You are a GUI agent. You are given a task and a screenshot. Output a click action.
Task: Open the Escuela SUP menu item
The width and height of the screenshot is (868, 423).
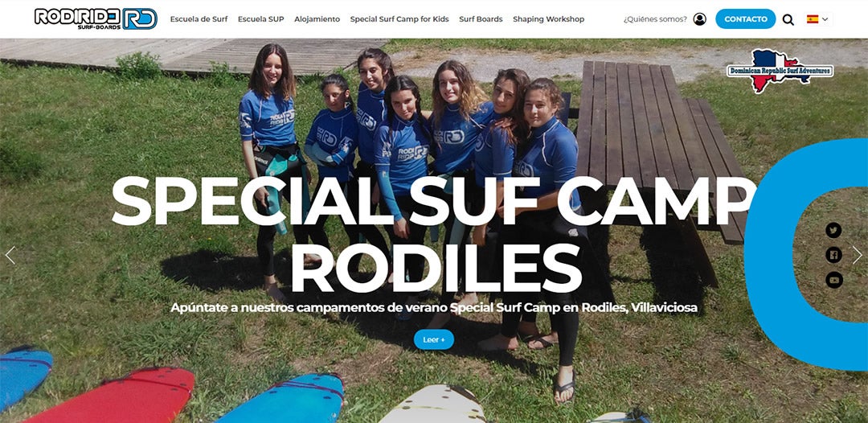[x=260, y=19]
